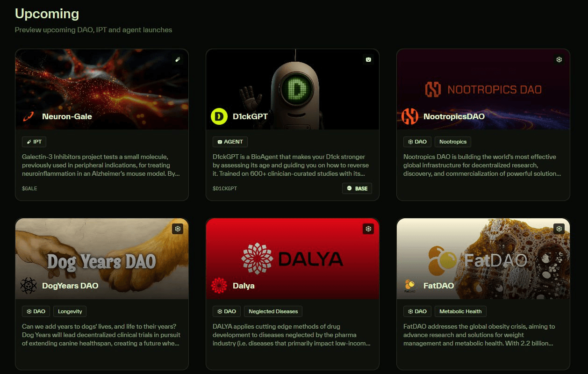Open the FatDAO banner image
The width and height of the screenshot is (588, 374).
[483, 259]
